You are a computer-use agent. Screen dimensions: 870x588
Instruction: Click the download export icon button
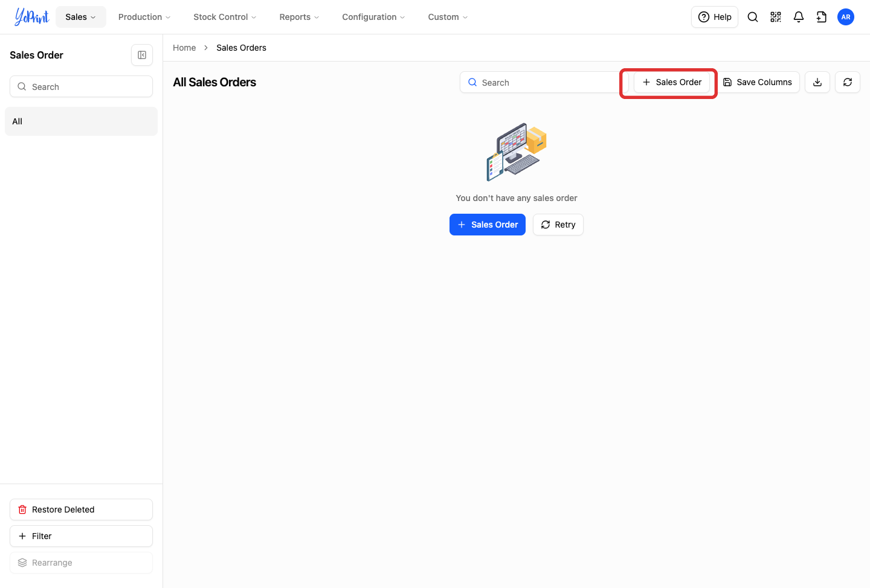[x=817, y=82]
